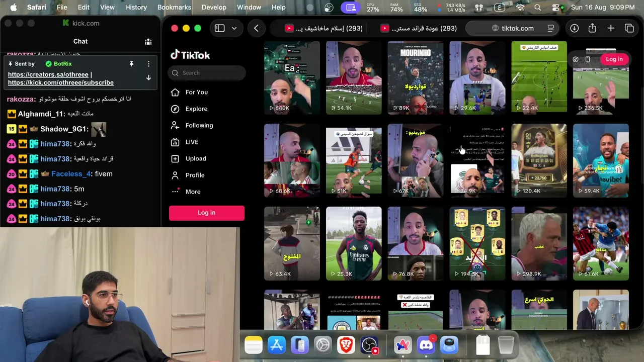This screenshot has width=644, height=362.
Task: Open the Bookmarks menu
Action: [174, 8]
